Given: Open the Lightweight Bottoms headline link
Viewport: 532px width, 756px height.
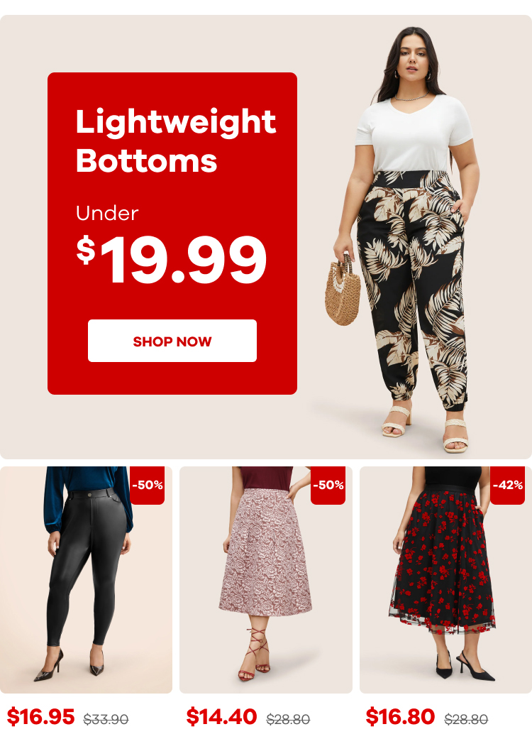Looking at the screenshot, I should [176, 141].
